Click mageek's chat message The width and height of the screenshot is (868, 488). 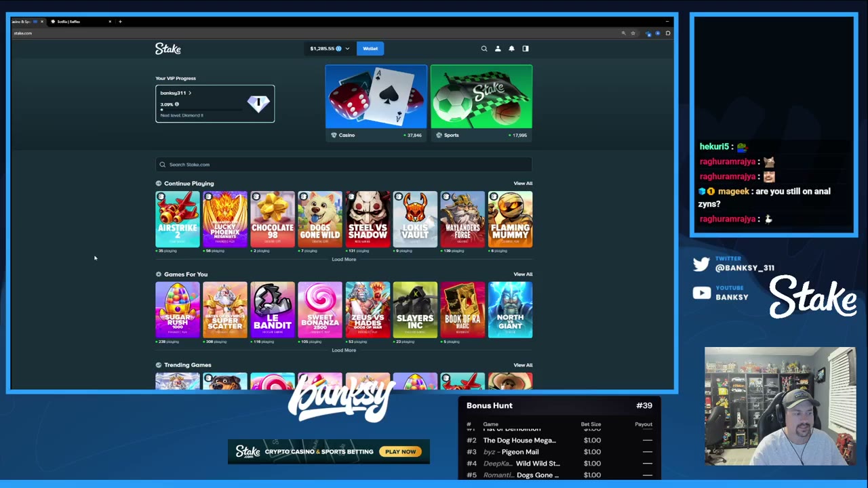(765, 197)
